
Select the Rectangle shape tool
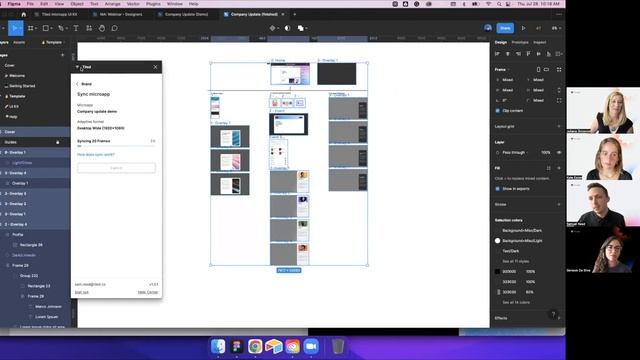coord(46,28)
